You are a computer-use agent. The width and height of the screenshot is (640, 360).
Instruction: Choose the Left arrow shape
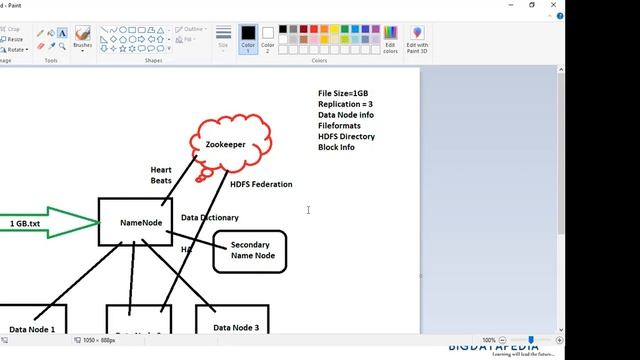[x=151, y=40]
